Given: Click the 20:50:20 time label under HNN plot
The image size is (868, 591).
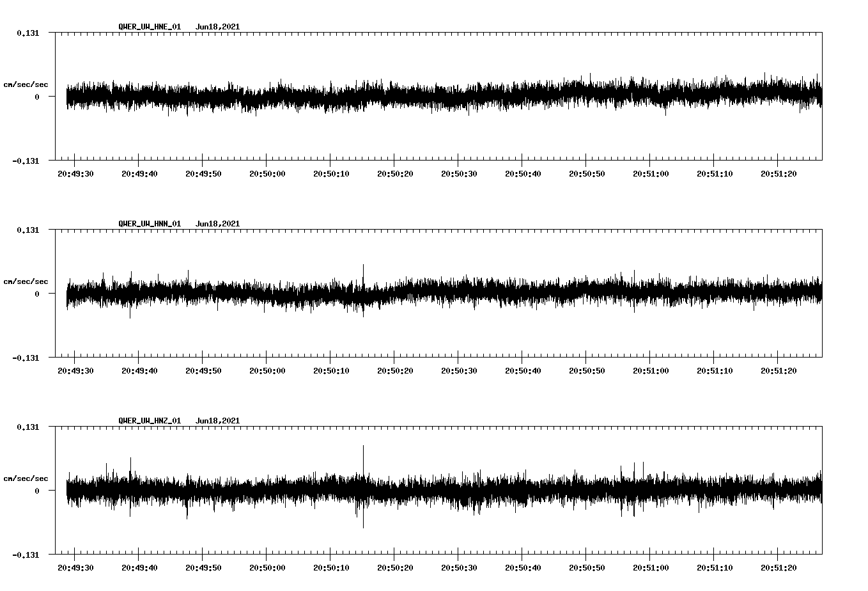Looking at the screenshot, I should (x=395, y=370).
